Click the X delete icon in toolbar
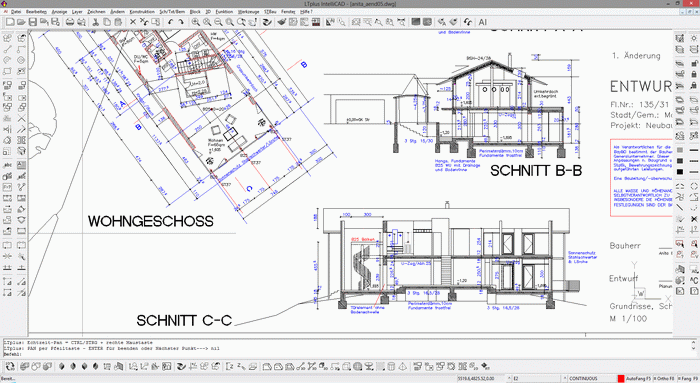 point(133,22)
